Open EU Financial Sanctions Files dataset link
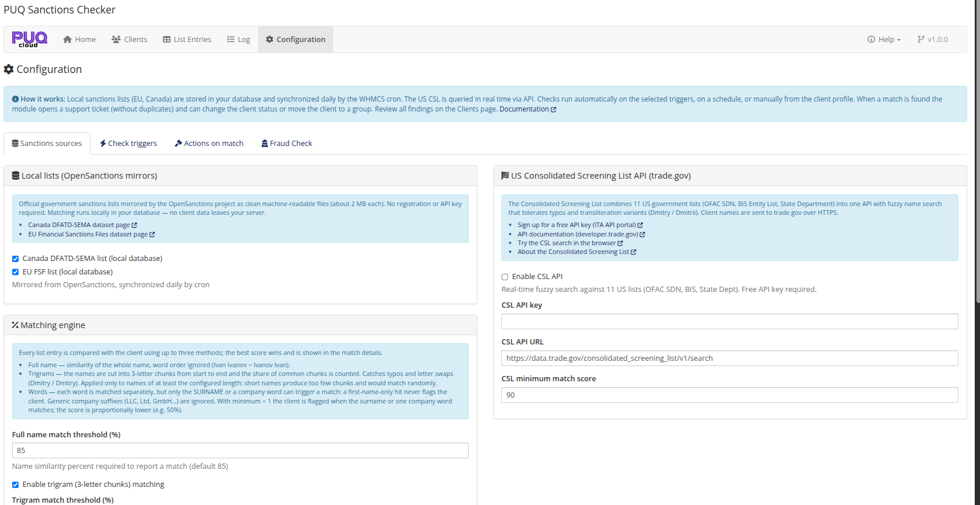This screenshot has width=980, height=505. tap(92, 234)
